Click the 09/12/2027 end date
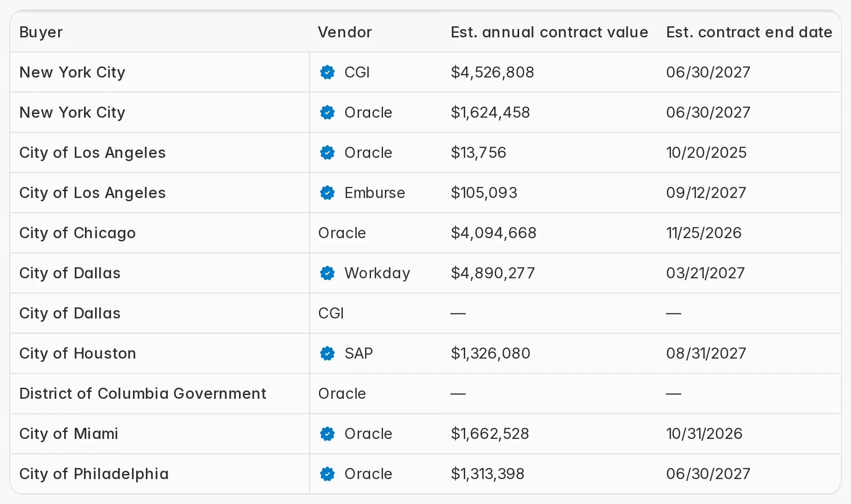Viewport: 851px width, 504px height. click(x=706, y=193)
